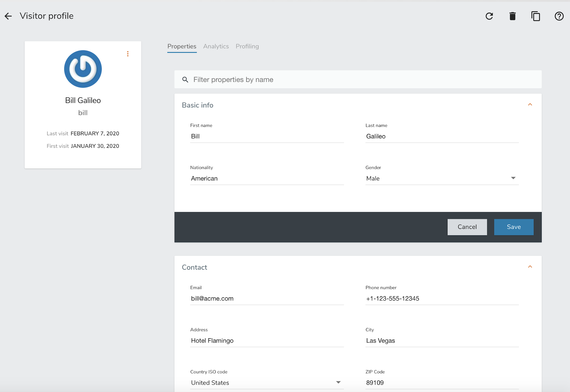This screenshot has width=570, height=392.
Task: Click the Save button
Action: 513,227
